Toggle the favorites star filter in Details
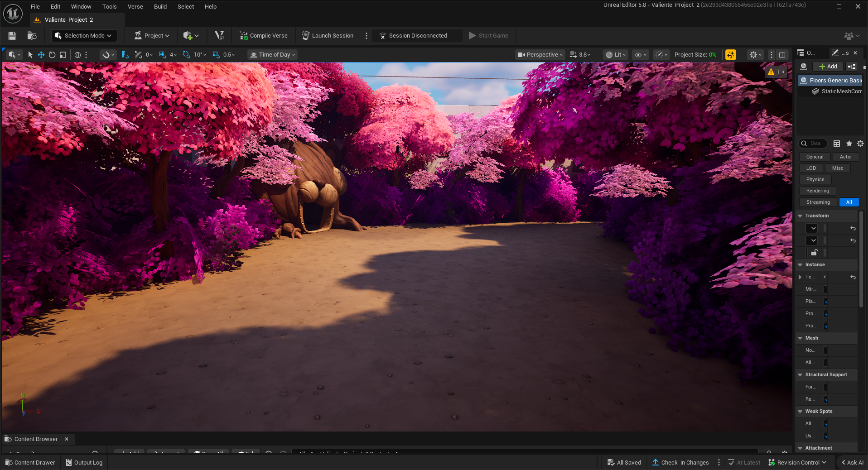Screen dimensions: 868x470 pos(849,144)
